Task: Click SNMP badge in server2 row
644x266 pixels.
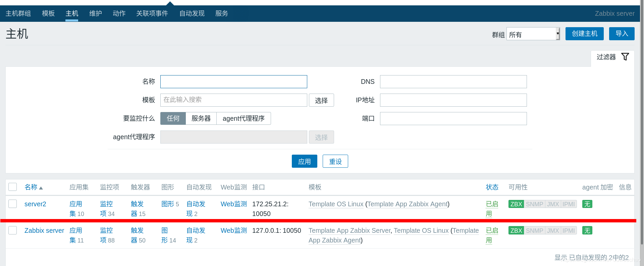Action: (534, 204)
